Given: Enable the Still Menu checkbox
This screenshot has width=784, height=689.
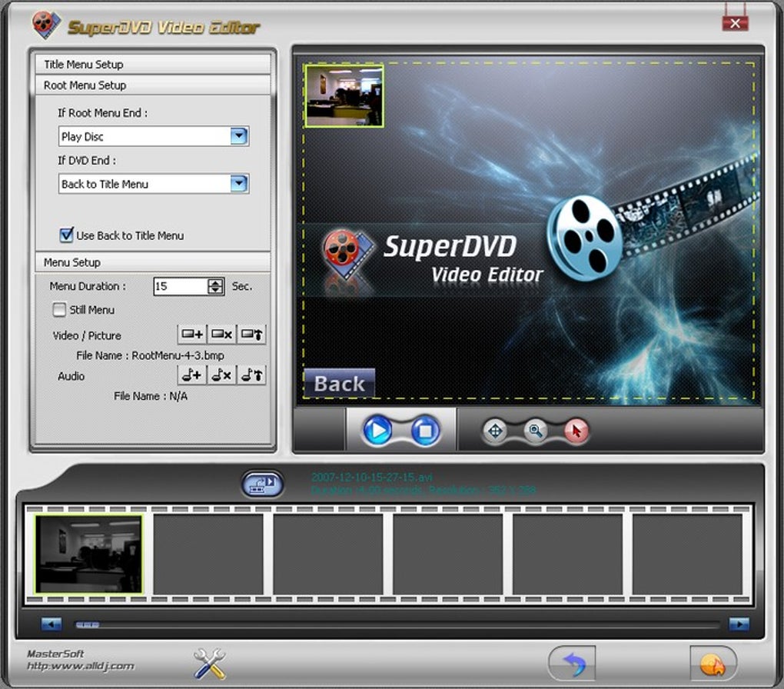Looking at the screenshot, I should coord(59,310).
